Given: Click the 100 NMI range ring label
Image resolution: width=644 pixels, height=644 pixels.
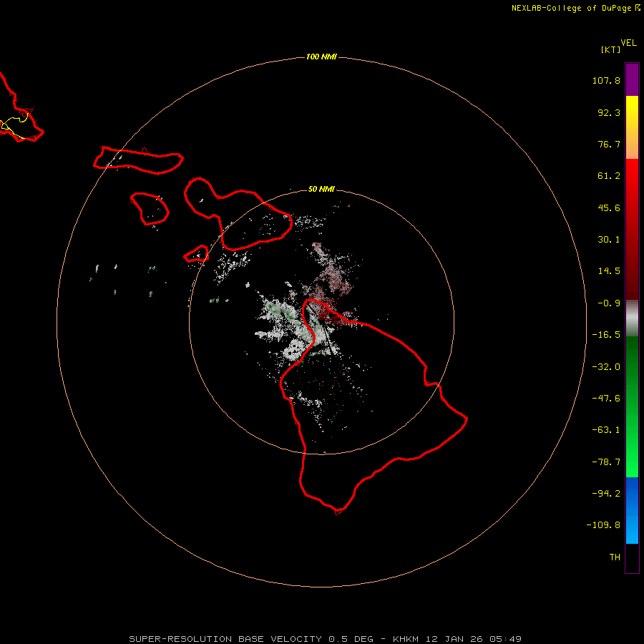Looking at the screenshot, I should tap(321, 57).
